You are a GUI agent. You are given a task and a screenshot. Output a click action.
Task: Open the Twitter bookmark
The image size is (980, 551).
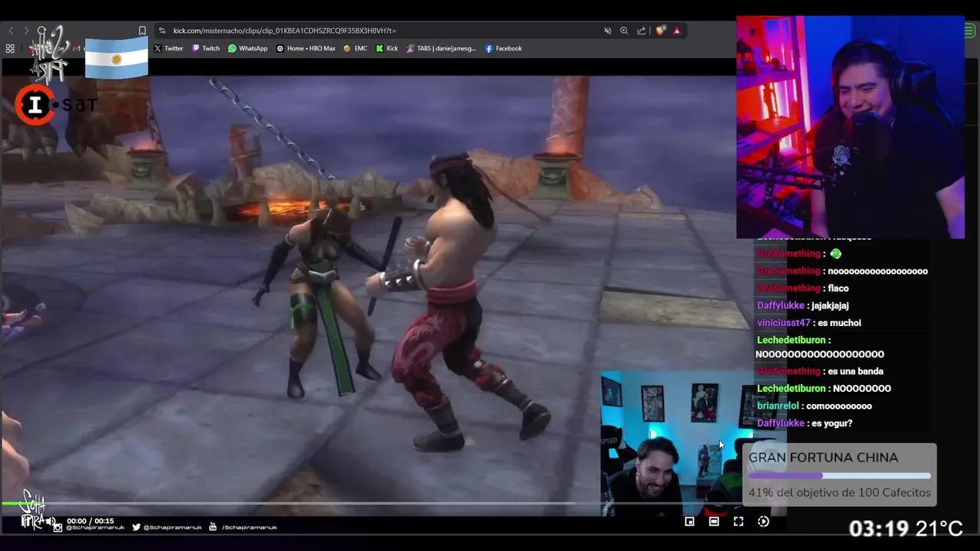click(x=168, y=48)
